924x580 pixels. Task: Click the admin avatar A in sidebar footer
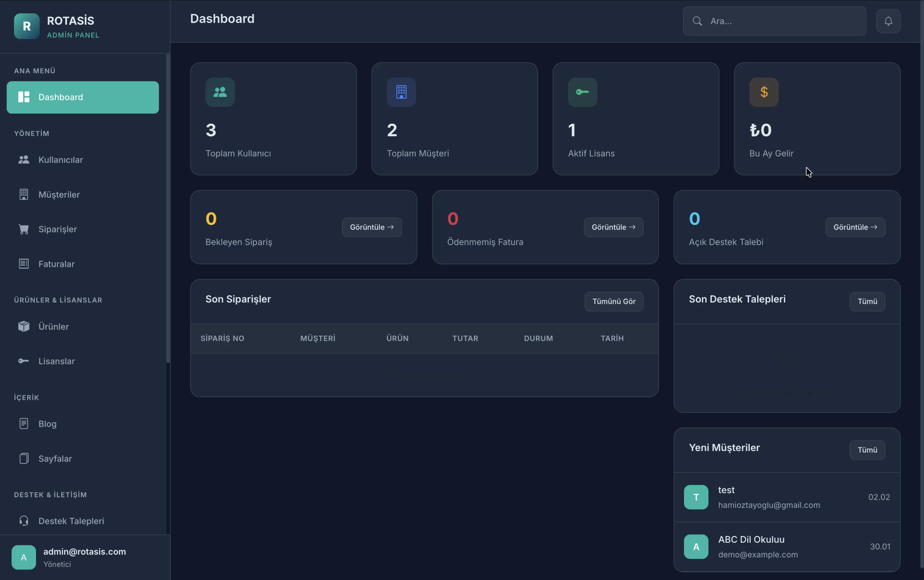24,557
